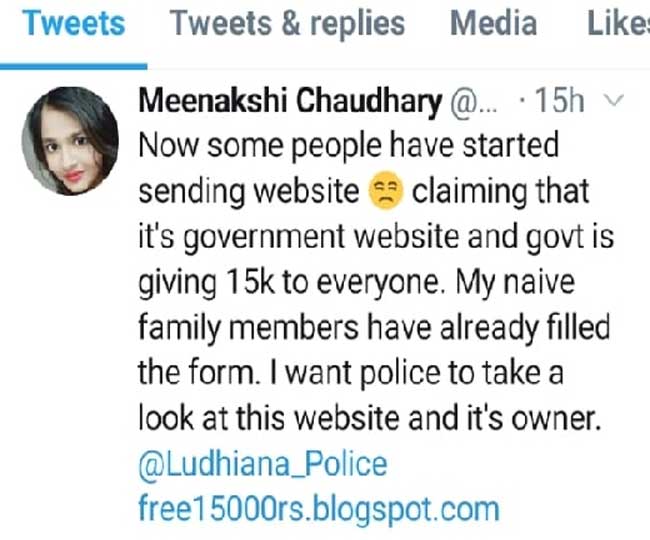650x540 pixels.
Task: Expand the tweet options chevron
Action: [615, 102]
